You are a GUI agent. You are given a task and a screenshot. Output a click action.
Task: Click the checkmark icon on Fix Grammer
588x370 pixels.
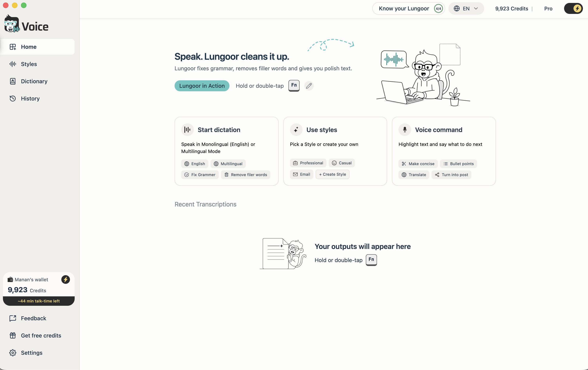187,175
